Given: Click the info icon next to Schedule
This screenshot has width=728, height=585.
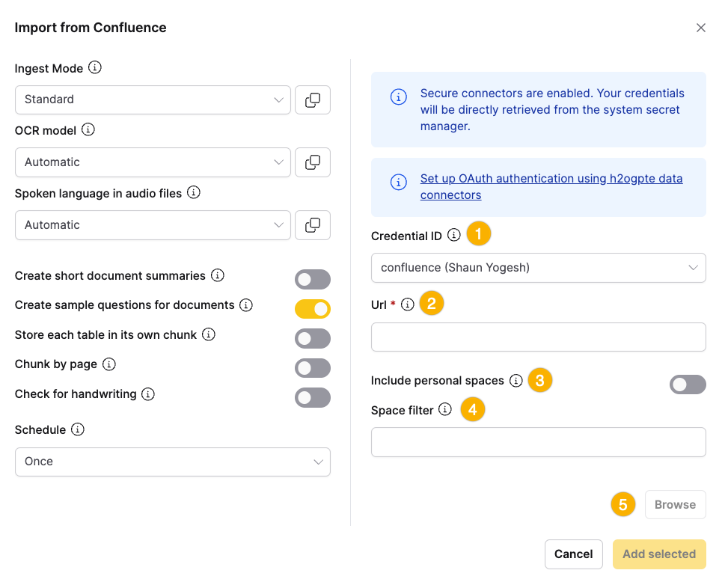Looking at the screenshot, I should (x=78, y=429).
